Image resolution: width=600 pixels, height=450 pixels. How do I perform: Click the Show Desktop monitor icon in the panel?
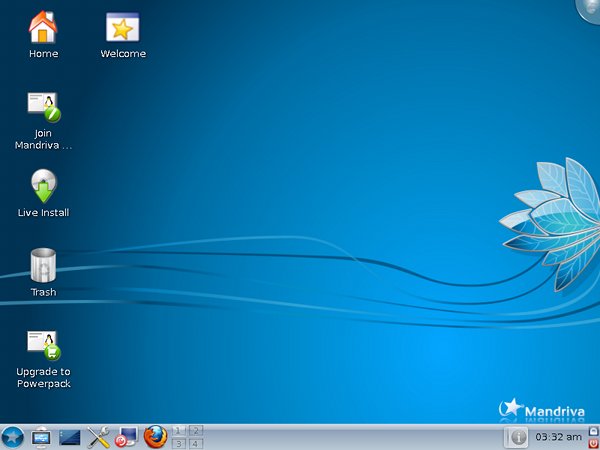click(41, 437)
